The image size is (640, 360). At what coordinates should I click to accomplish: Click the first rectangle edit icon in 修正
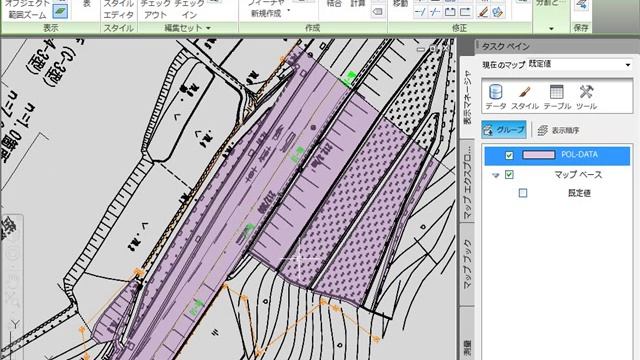click(x=450, y=12)
